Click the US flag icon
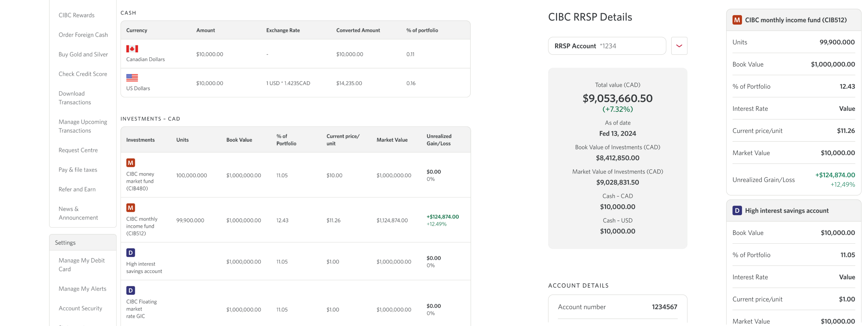This screenshot has width=868, height=326. 132,78
